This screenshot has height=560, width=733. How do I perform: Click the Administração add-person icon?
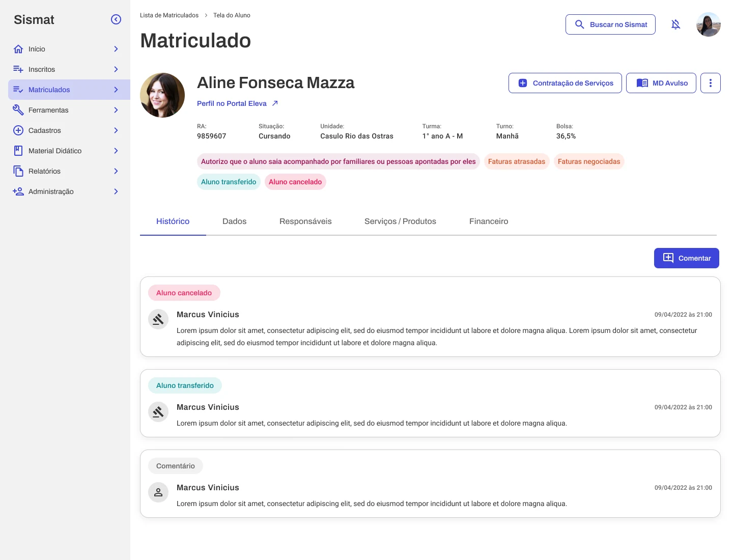[18, 191]
